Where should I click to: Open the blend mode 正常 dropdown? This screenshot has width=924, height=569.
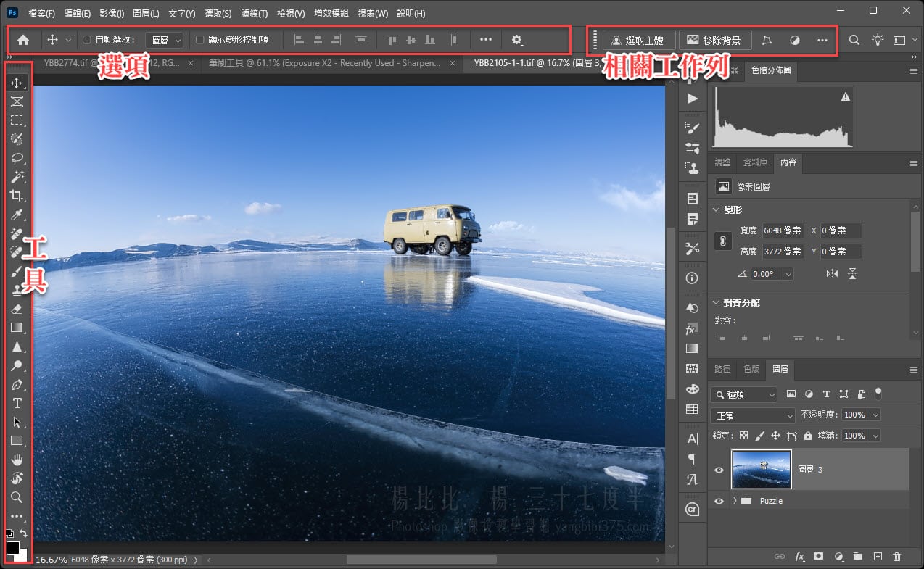point(752,415)
